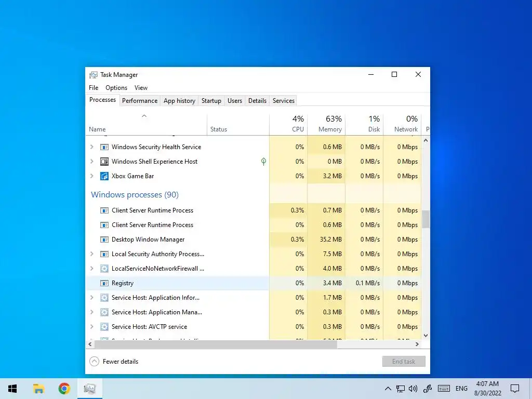Screen dimensions: 532x399
Task: Open the View menu
Action: pos(141,88)
